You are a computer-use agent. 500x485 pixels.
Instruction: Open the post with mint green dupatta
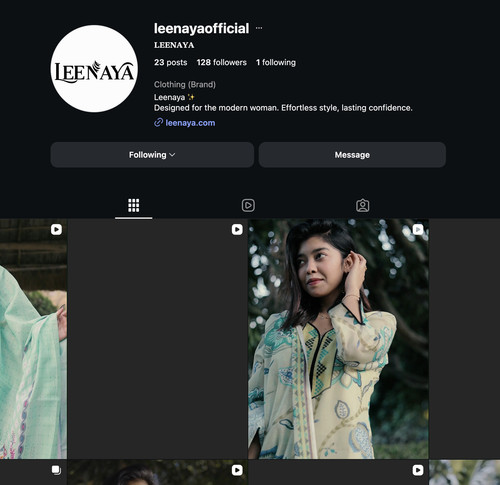point(33,339)
